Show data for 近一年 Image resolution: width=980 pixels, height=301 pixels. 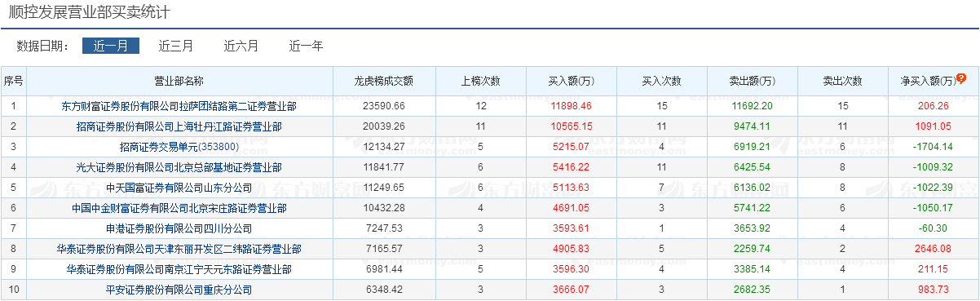click(x=307, y=46)
